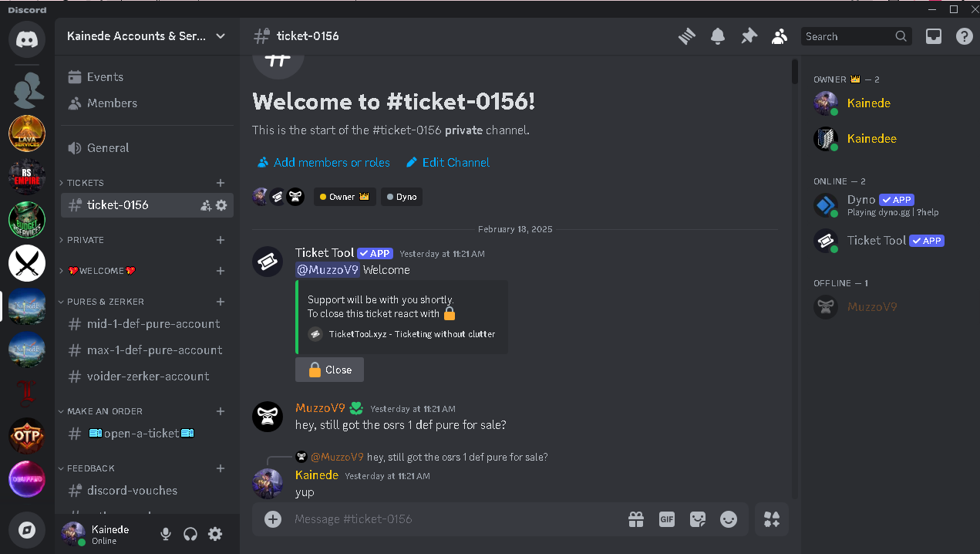The image size is (980, 554).
Task: Open the emoji picker
Action: 729,519
